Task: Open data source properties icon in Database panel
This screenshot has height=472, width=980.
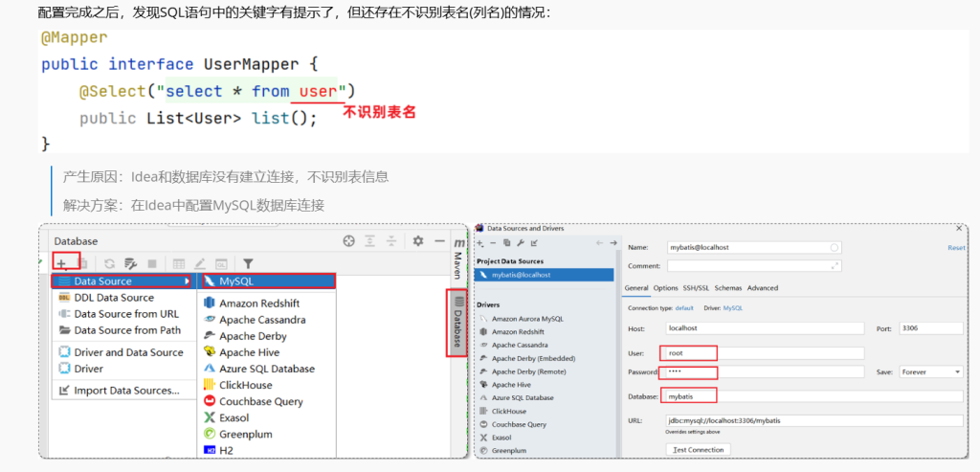Action: [130, 263]
